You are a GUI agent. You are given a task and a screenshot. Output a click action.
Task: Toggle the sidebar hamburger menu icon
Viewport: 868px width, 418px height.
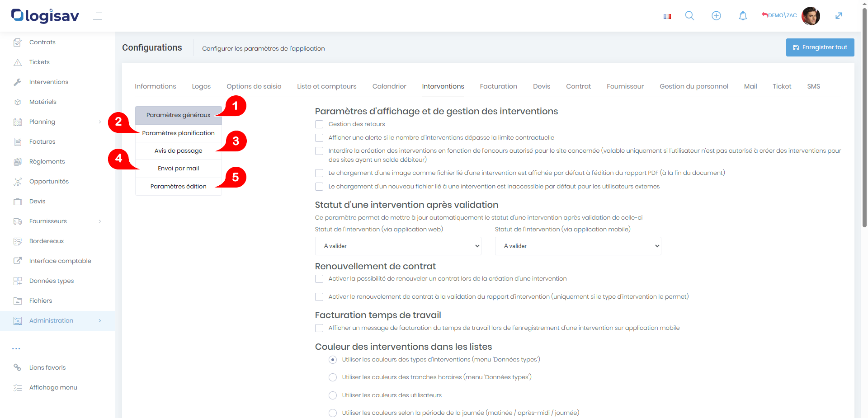96,16
